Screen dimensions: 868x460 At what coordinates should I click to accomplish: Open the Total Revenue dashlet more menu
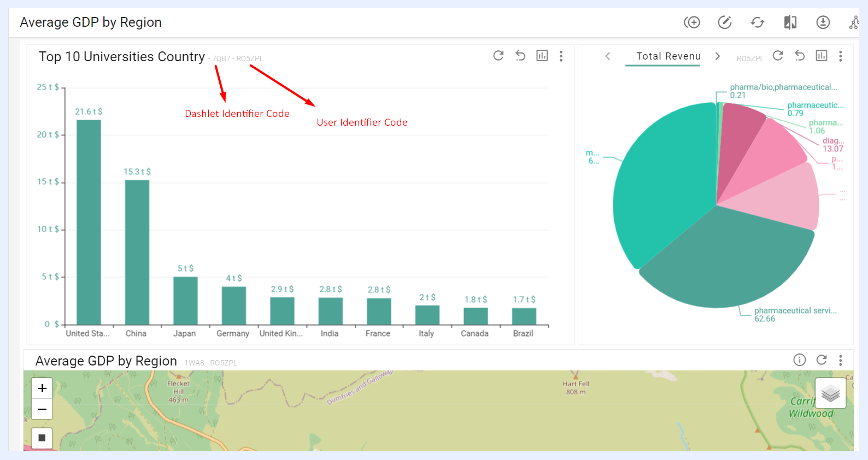point(841,56)
